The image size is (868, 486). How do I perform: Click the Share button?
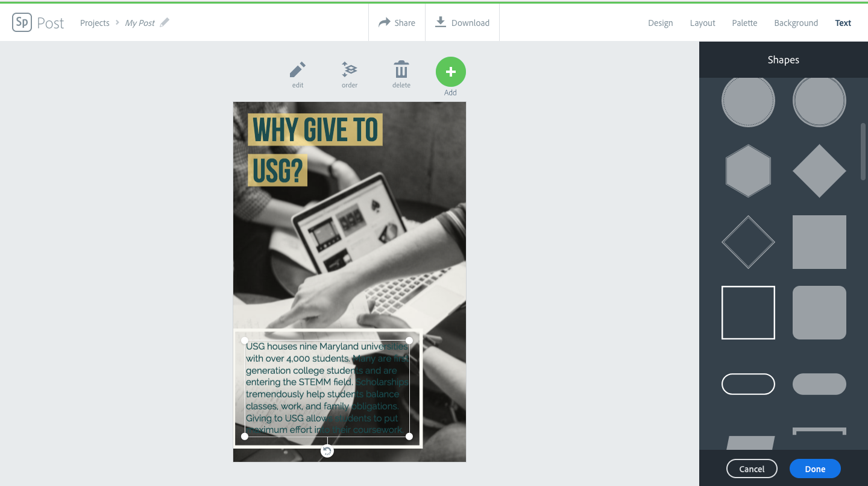coord(397,23)
